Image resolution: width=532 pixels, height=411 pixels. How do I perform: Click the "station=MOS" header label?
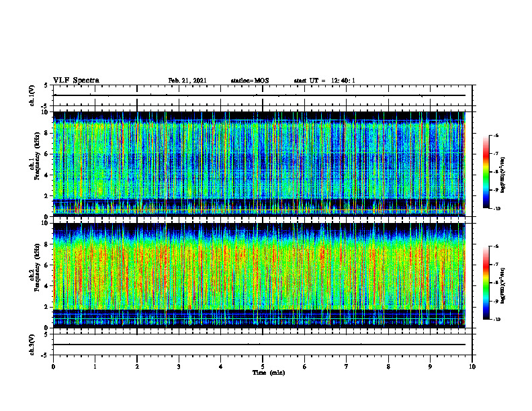(250, 81)
